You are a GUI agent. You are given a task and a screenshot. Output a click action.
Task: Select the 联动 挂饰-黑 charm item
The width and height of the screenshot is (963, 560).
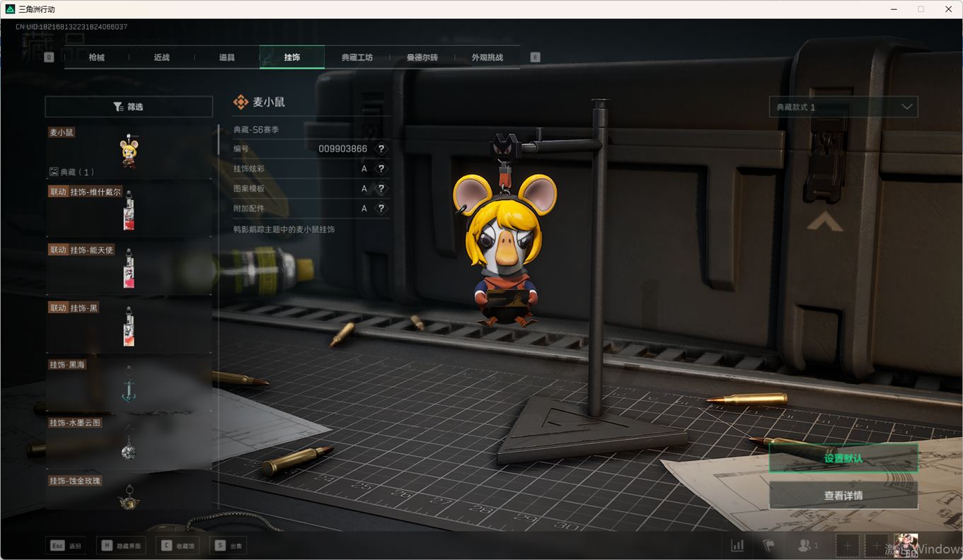tap(129, 327)
